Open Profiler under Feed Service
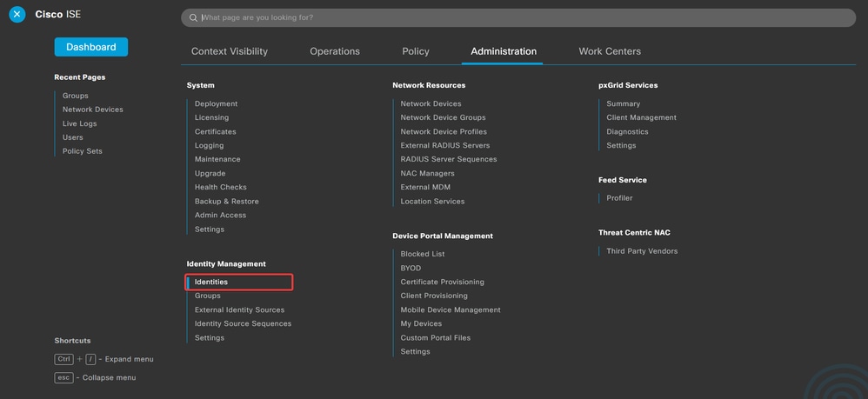The image size is (868, 399). pos(619,198)
